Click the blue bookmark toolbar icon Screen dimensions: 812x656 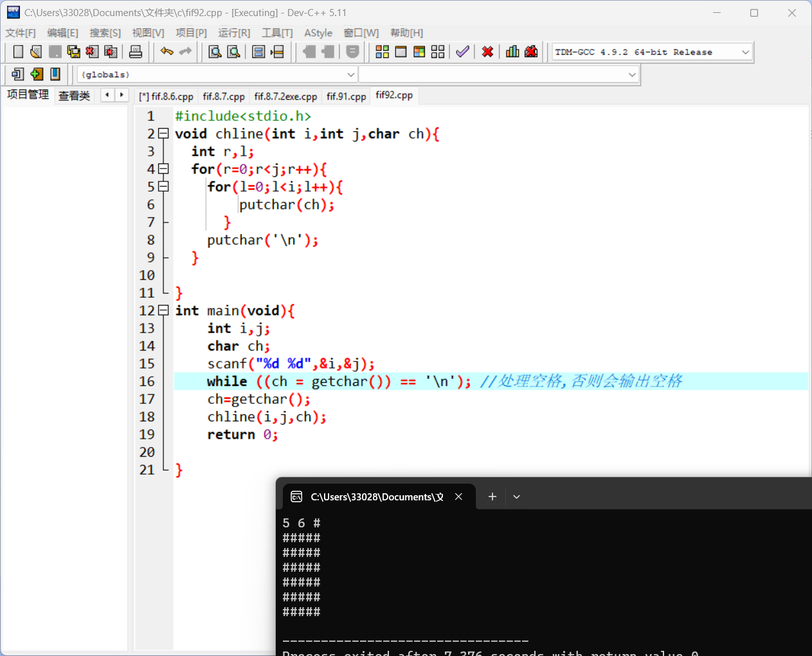55,75
